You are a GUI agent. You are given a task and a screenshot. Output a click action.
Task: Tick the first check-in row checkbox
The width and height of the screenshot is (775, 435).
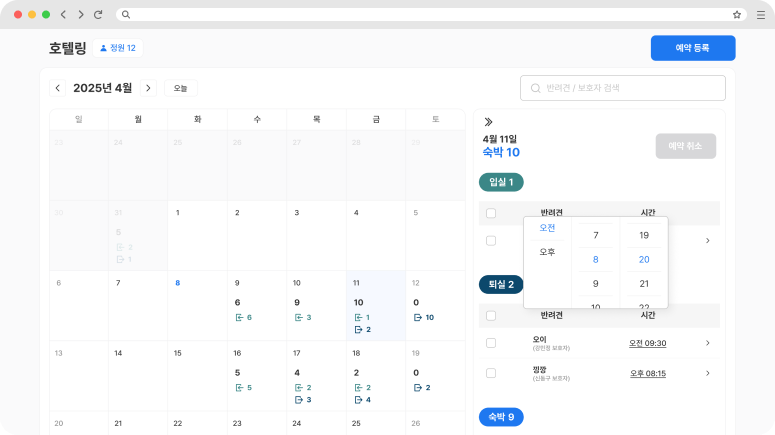[491, 241]
